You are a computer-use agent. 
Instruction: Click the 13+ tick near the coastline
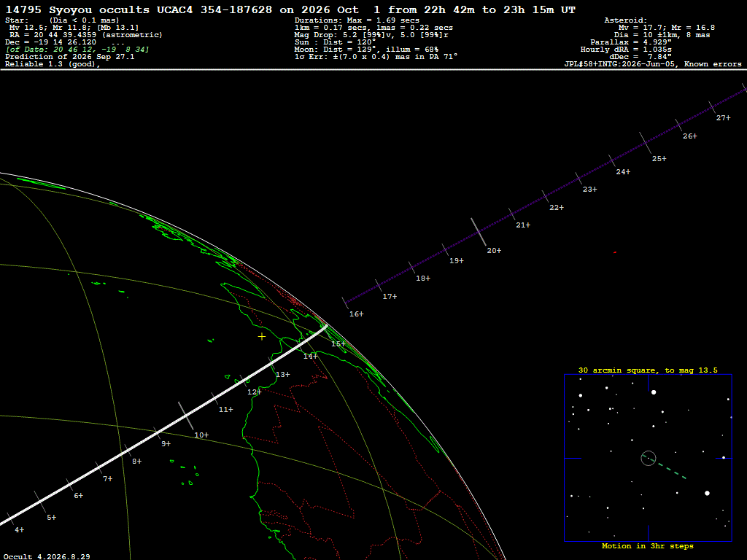tap(282, 374)
